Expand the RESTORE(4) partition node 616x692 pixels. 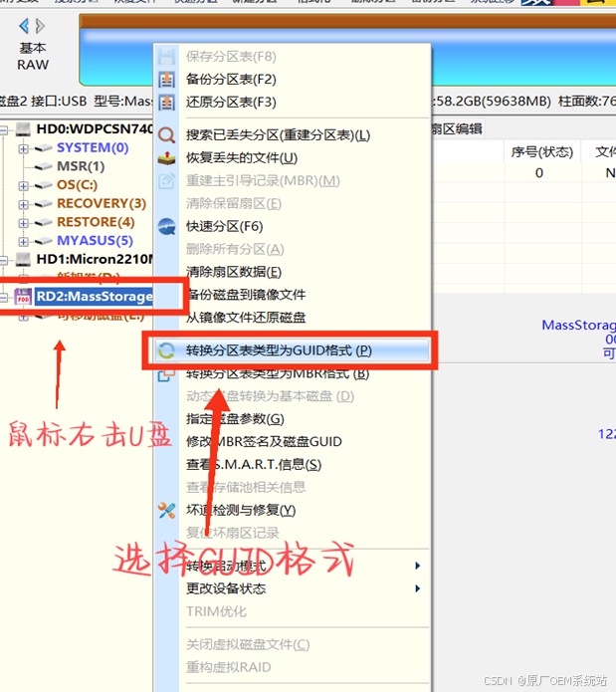(x=23, y=223)
